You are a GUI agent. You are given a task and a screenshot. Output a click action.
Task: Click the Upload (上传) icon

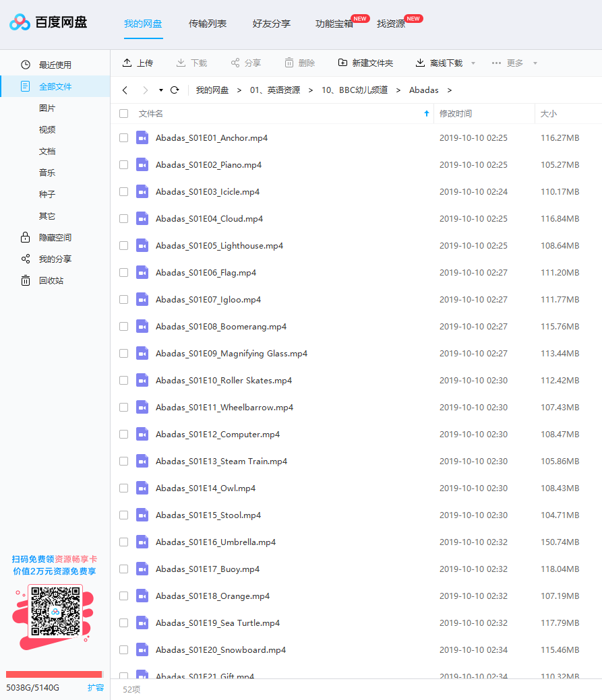tap(127, 63)
